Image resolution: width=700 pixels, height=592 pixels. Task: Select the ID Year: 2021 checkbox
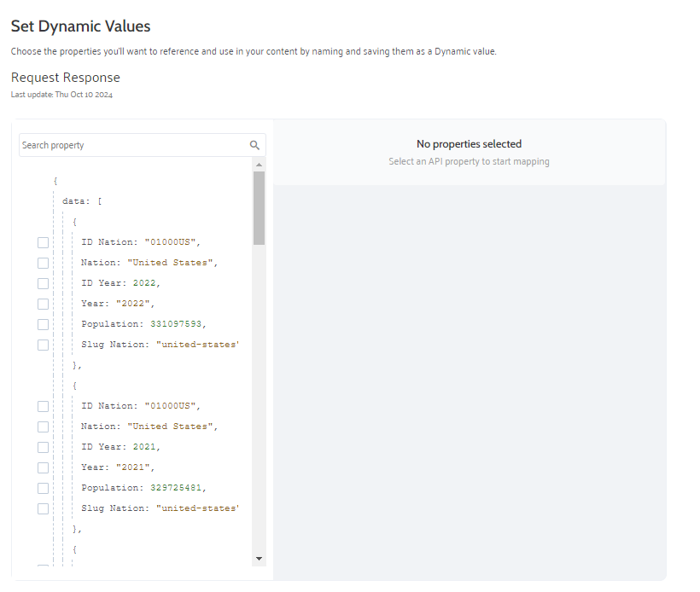click(x=43, y=447)
